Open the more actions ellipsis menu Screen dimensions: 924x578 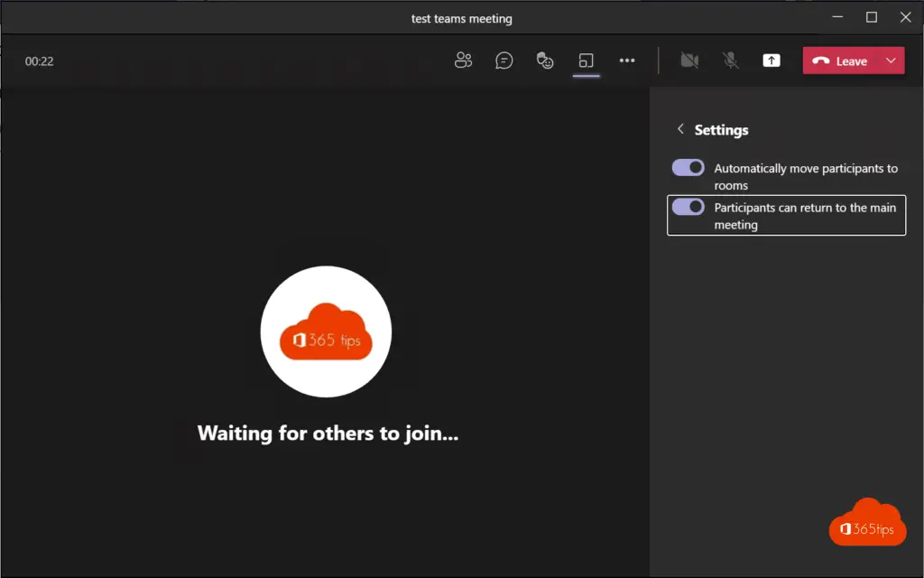(x=627, y=61)
